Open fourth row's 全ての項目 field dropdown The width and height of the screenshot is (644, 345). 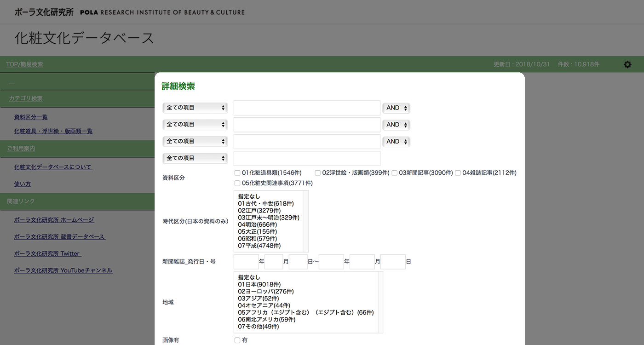click(x=195, y=158)
